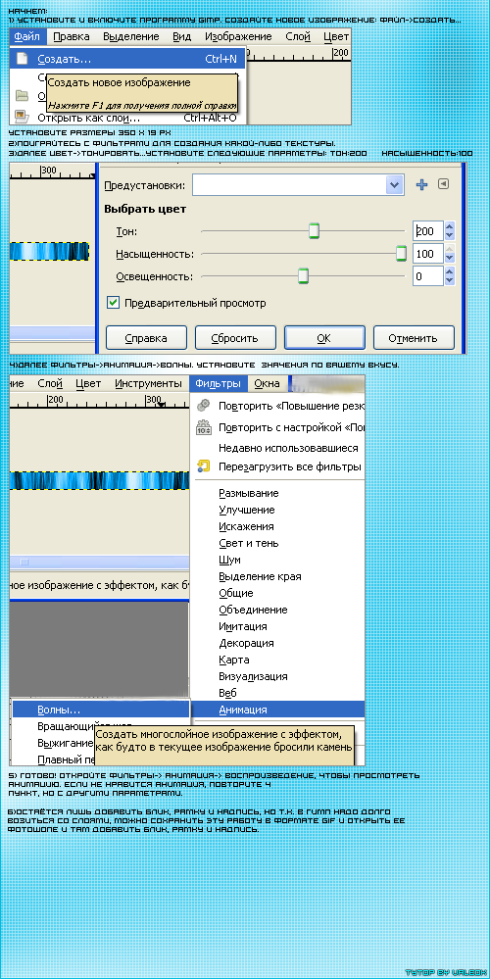This screenshot has width=490, height=980.
Task: Decrease the Насыщенность value with down arrow
Action: pos(450,259)
